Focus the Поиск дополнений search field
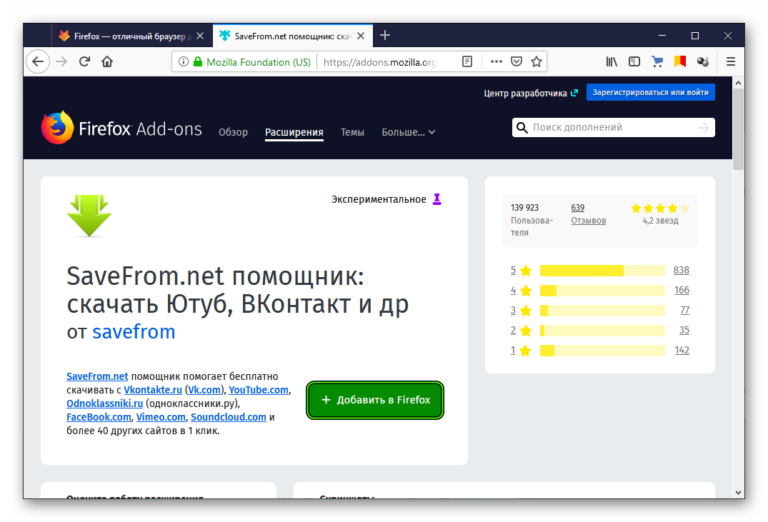This screenshot has width=768, height=522. click(613, 128)
